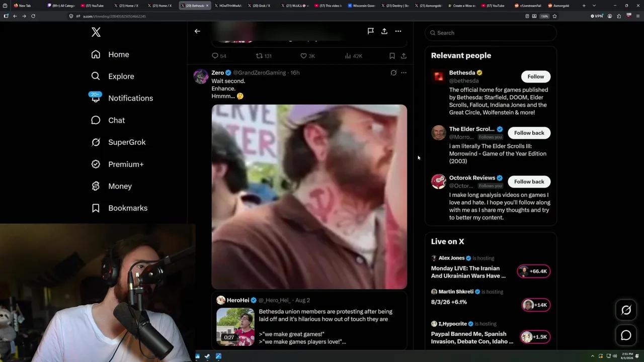Image resolution: width=644 pixels, height=362 pixels.
Task: Open SuperGrok in the sidebar
Action: (x=118, y=142)
